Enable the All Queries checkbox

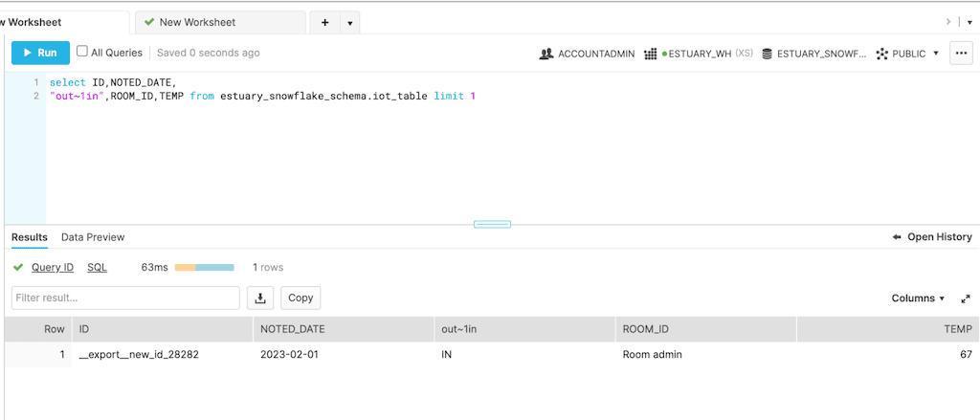(x=82, y=52)
